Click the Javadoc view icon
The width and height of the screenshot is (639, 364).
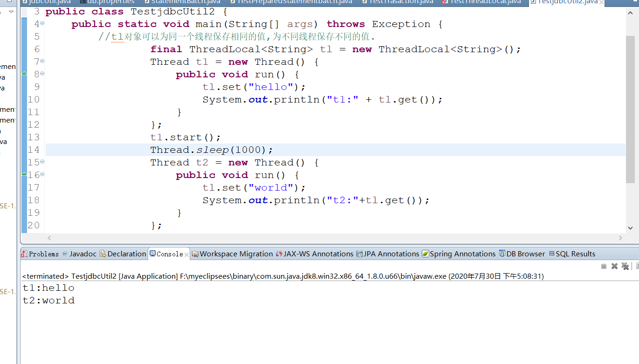(65, 254)
